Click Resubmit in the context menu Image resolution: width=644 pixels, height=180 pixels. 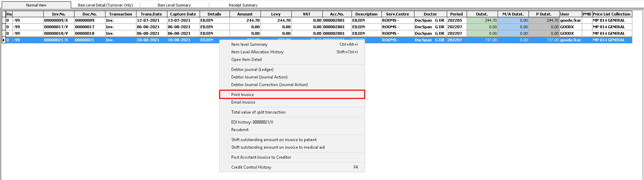[x=240, y=130]
